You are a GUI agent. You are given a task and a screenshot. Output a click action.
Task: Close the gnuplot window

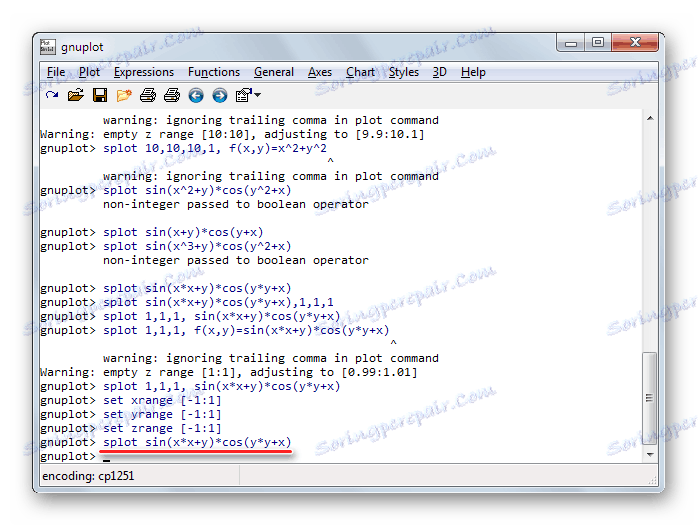(x=635, y=43)
